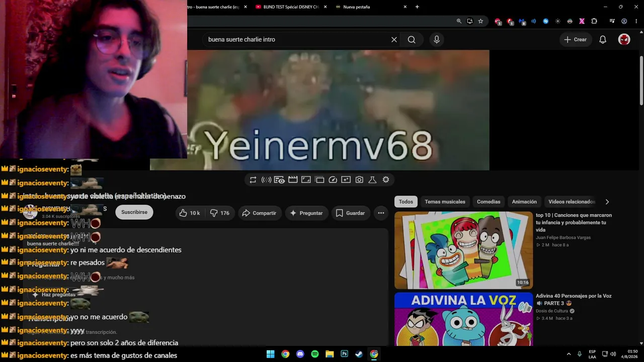Click the clapperboard icon under the player
The width and height of the screenshot is (644, 362).
(x=293, y=179)
